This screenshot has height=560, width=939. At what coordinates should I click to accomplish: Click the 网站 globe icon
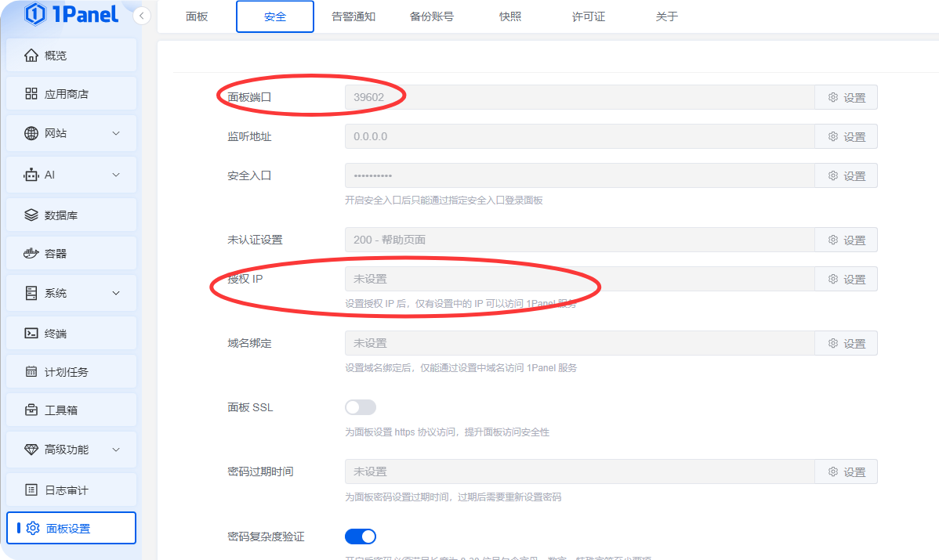[31, 133]
